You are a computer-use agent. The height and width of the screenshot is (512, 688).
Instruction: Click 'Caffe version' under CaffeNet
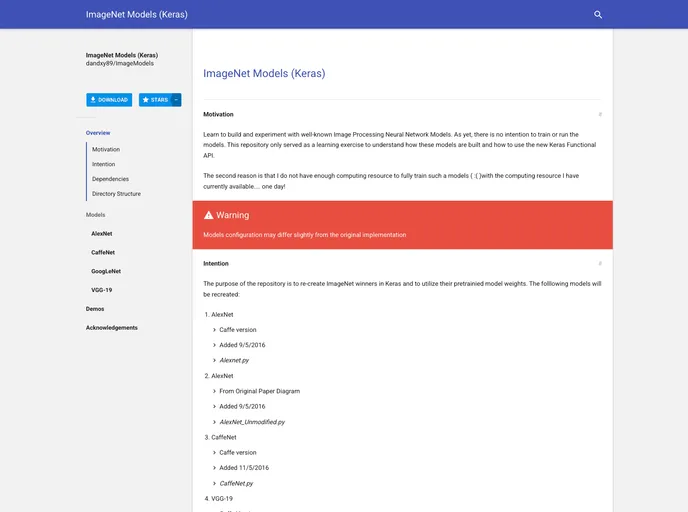[x=238, y=453]
